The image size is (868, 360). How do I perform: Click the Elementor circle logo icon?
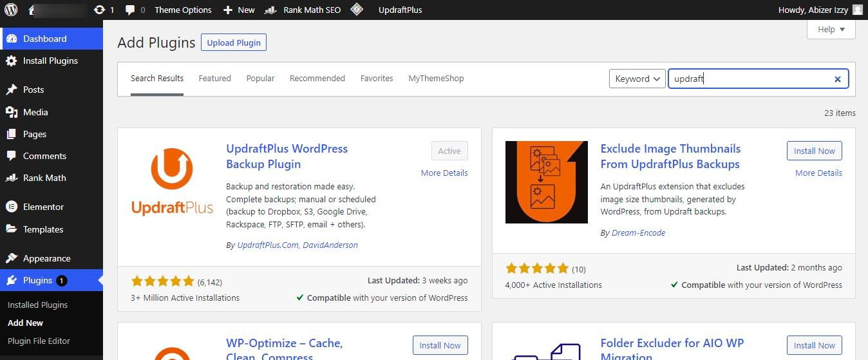click(12, 207)
